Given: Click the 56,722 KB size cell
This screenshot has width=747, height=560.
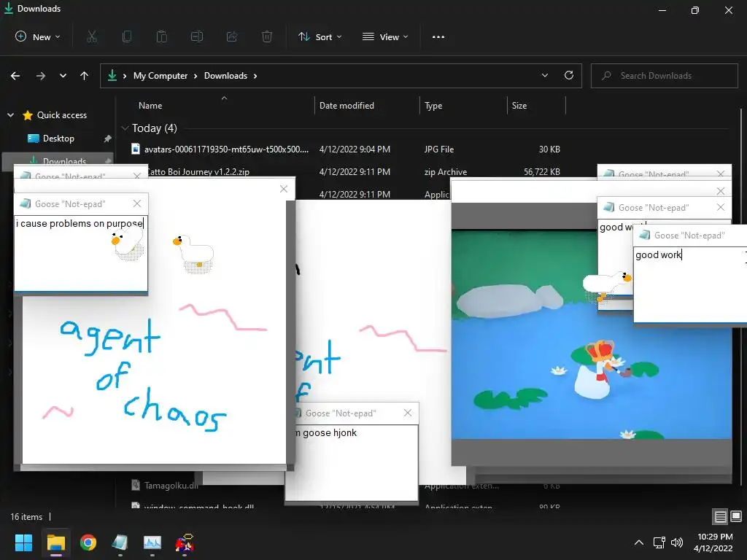Looking at the screenshot, I should (542, 172).
